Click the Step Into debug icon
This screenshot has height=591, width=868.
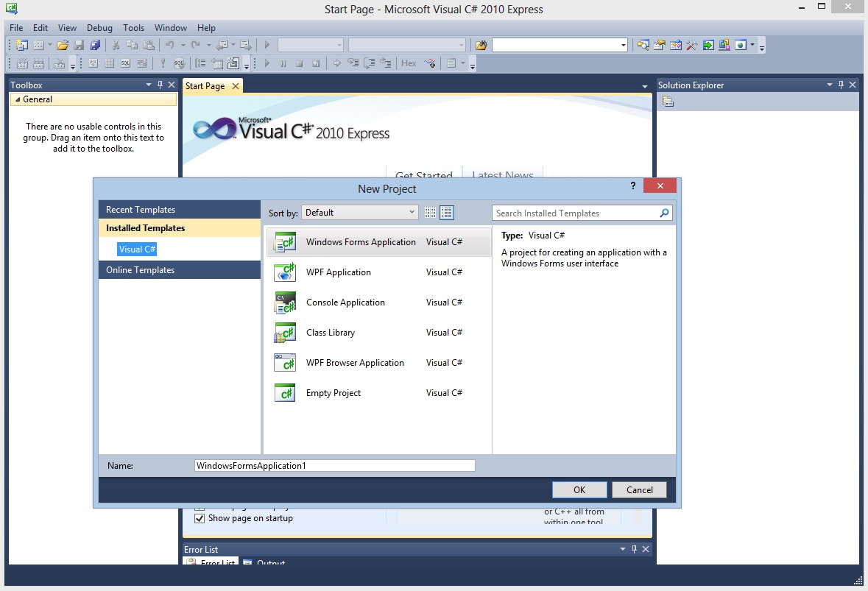[353, 63]
